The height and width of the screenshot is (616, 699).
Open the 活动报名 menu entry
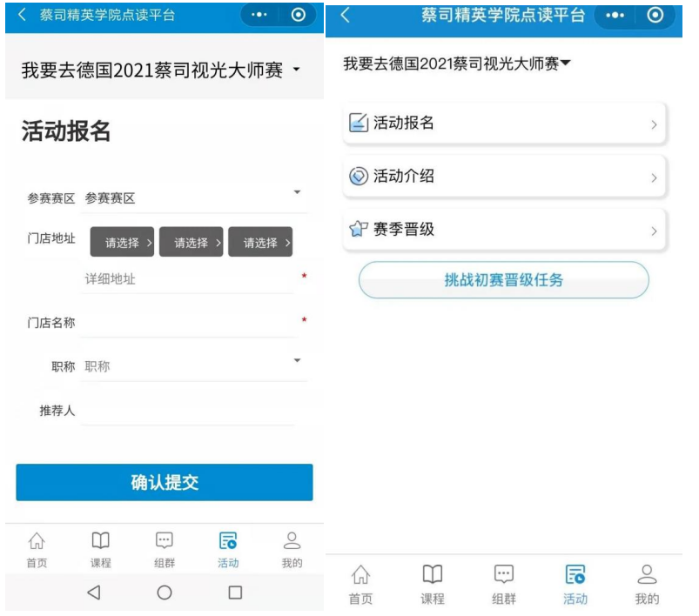click(x=504, y=124)
